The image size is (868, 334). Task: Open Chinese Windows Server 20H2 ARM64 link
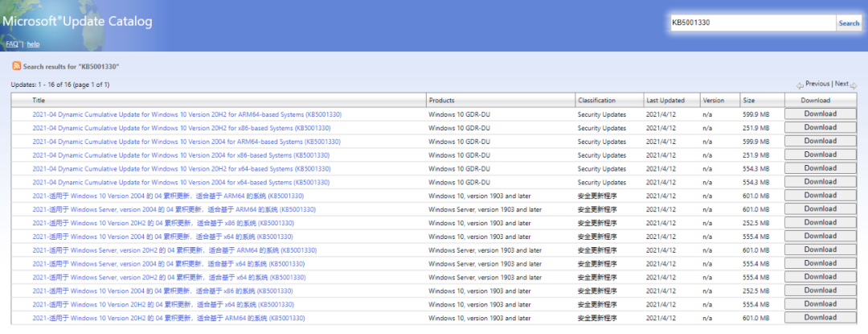click(174, 249)
